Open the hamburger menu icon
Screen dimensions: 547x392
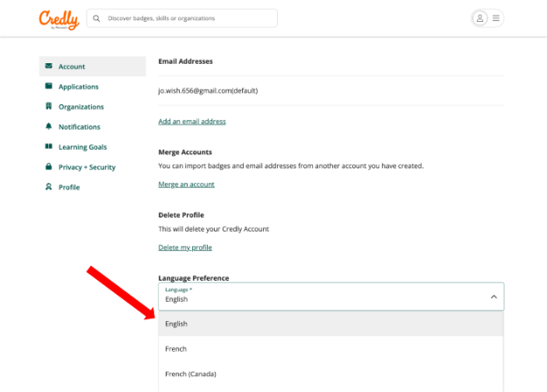[x=496, y=18]
